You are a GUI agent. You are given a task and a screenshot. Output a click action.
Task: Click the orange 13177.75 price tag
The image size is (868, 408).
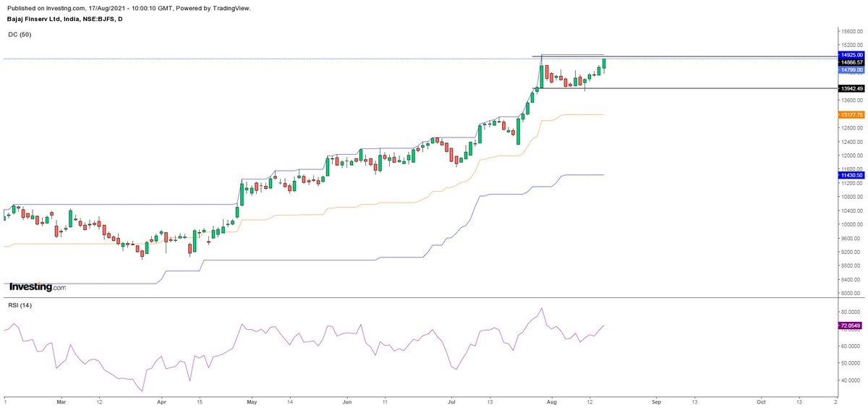click(850, 114)
